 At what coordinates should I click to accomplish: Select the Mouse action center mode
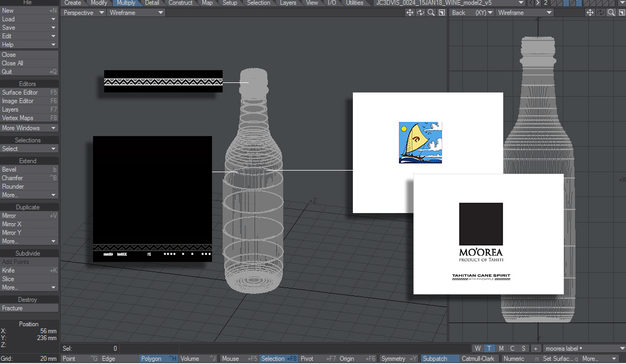(239, 359)
